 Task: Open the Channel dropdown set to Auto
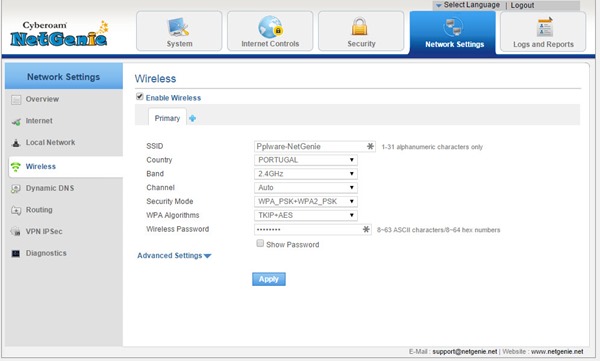click(306, 188)
